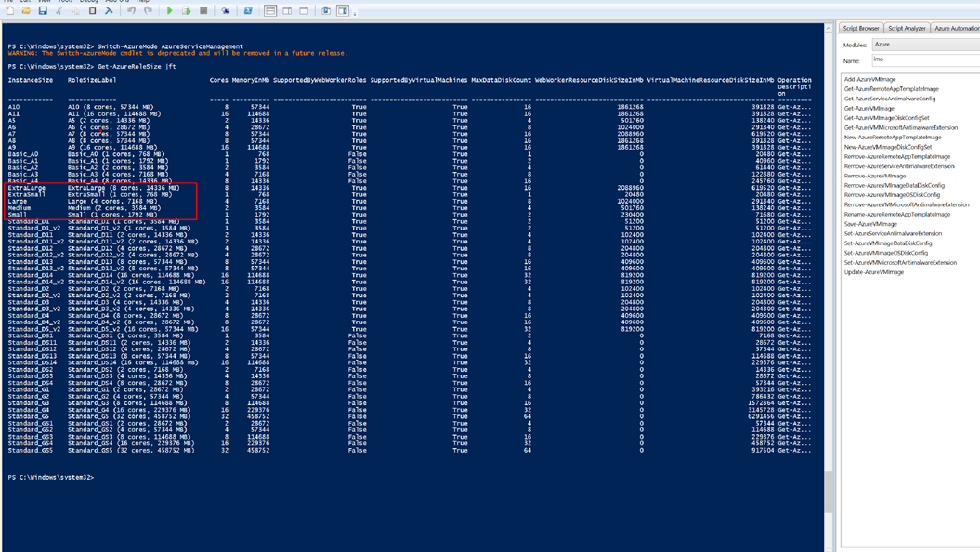Screen dimensions: 980x552
Task: Select New-AzureVMImageDiskConfigSet command
Action: tap(887, 147)
